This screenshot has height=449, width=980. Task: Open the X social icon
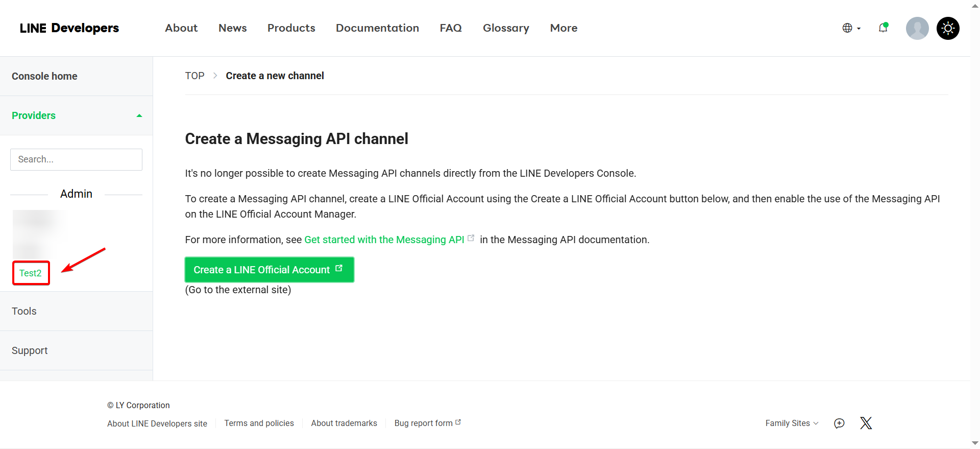pyautogui.click(x=866, y=423)
